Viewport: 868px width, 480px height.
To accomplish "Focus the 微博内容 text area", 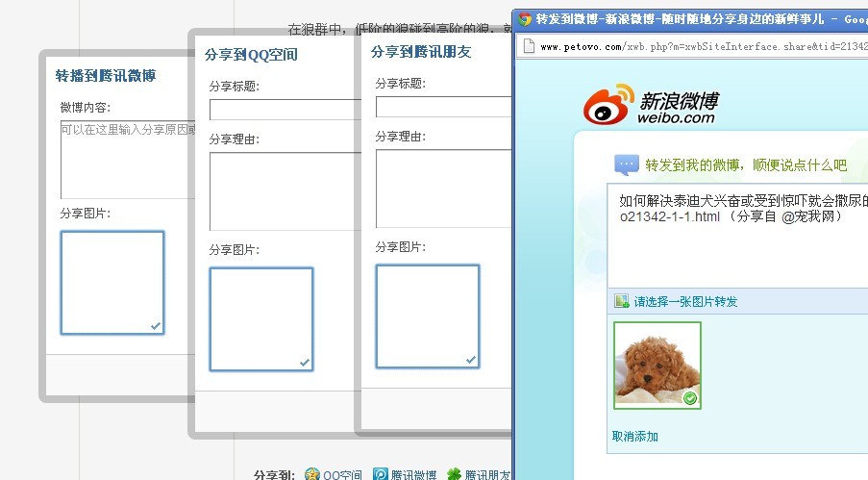I will pos(128,160).
